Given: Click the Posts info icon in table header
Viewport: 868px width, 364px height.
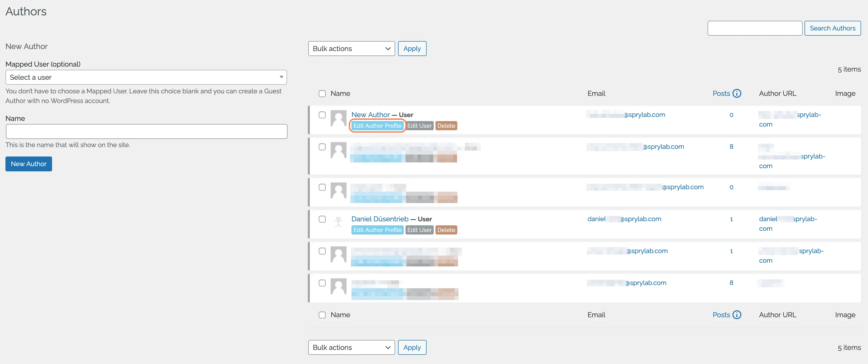Looking at the screenshot, I should [737, 93].
